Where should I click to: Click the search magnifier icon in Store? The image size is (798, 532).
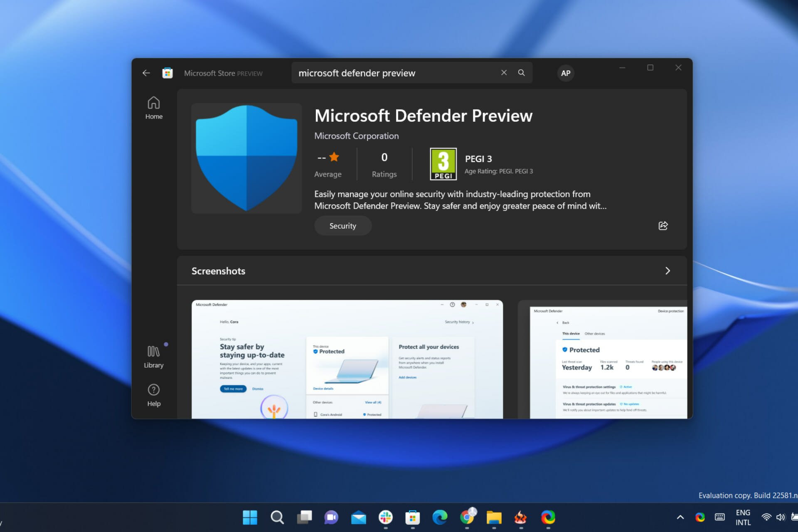522,72
